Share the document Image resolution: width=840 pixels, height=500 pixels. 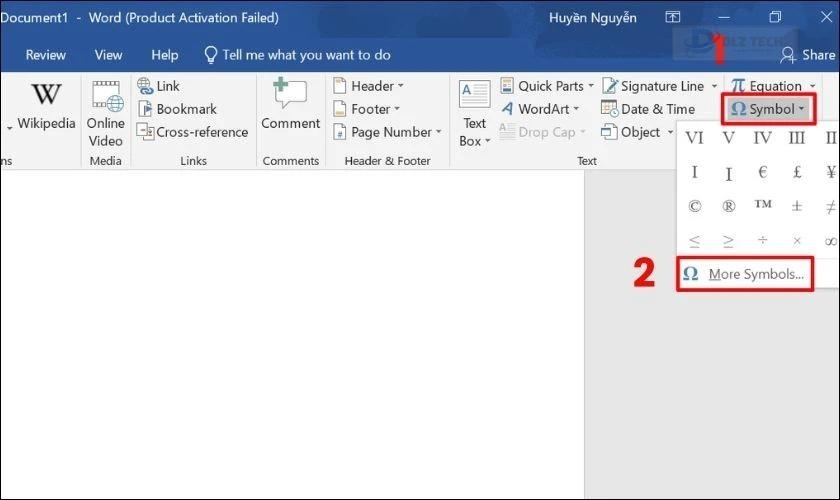(807, 55)
